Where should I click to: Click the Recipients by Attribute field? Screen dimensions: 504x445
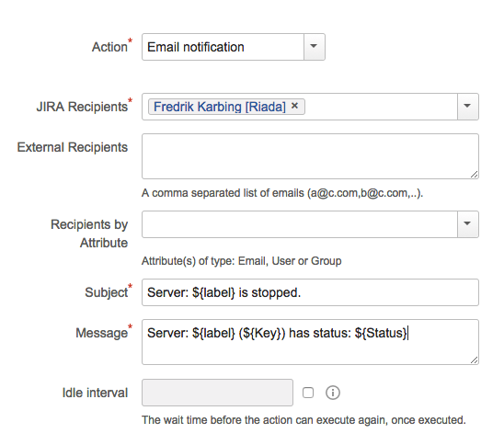tap(310, 224)
